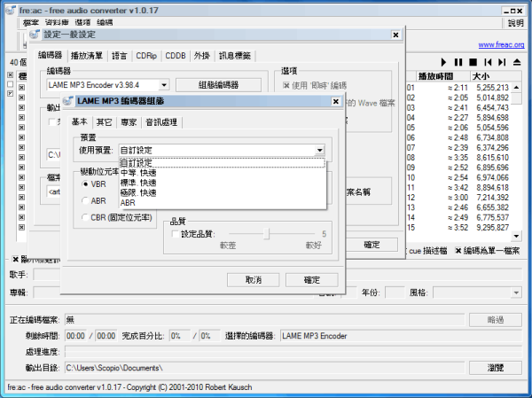532x398 pixels.
Task: Open CDRip tab in settings dialog
Action: tap(146, 56)
